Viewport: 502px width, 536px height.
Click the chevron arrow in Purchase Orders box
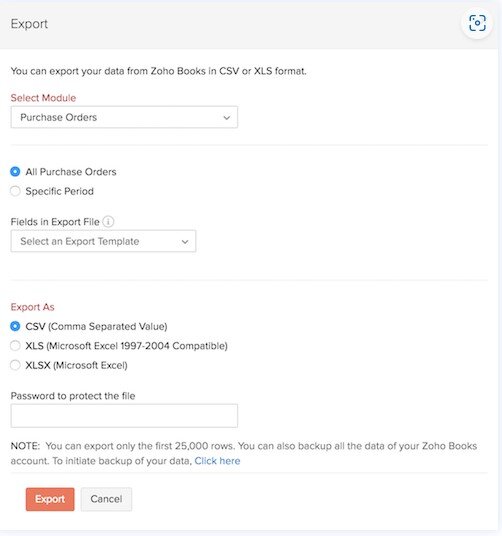[x=226, y=118]
